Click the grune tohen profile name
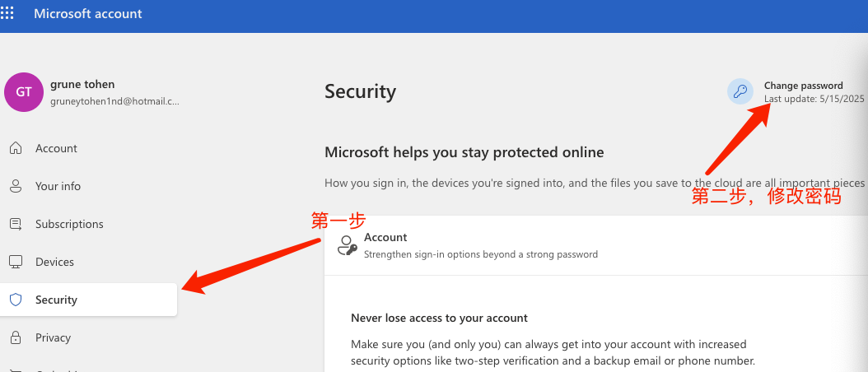Viewport: 868px width, 372px height. coord(82,84)
